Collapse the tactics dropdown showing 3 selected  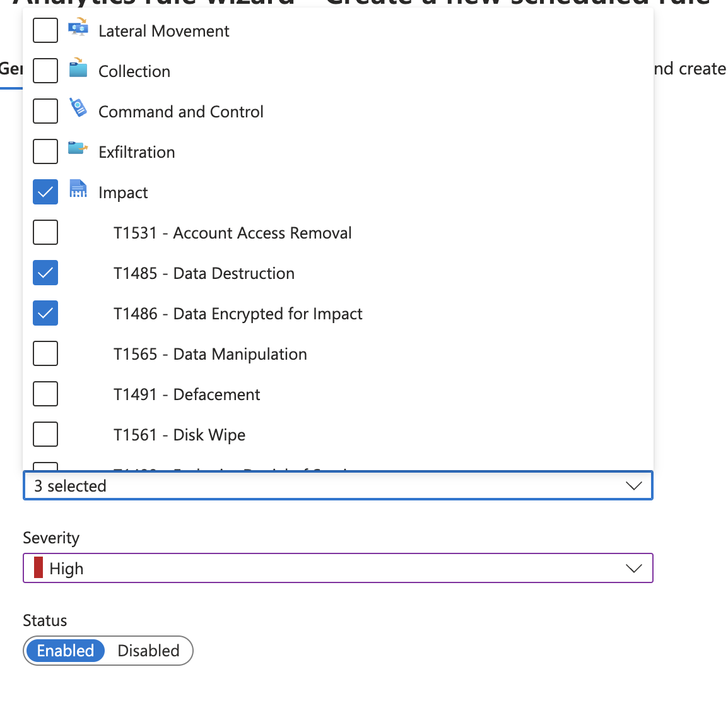coord(633,485)
